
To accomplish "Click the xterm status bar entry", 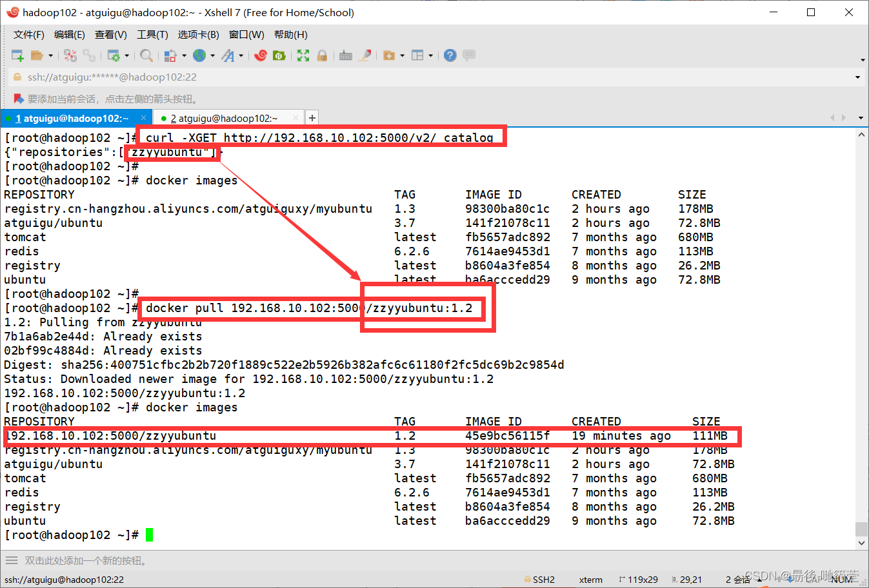I will 591,580.
